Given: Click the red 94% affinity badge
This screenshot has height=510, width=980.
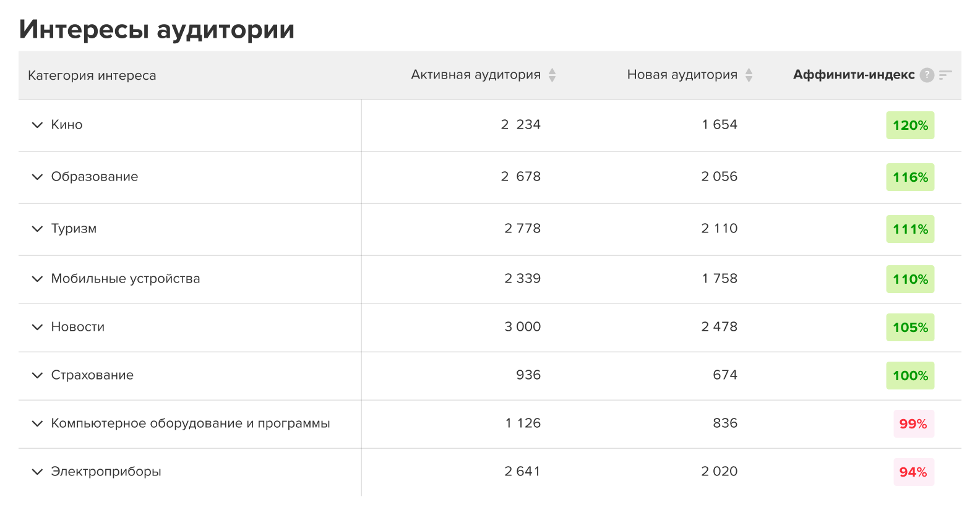Looking at the screenshot, I should click(x=913, y=472).
